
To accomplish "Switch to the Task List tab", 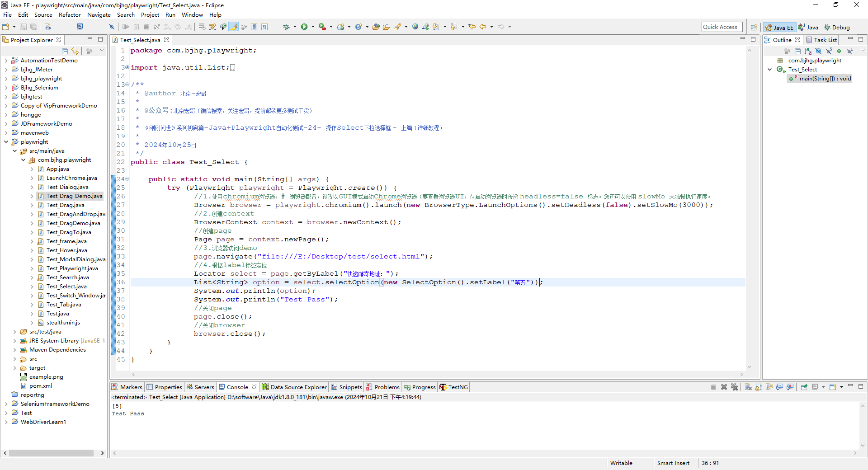I will (x=821, y=40).
